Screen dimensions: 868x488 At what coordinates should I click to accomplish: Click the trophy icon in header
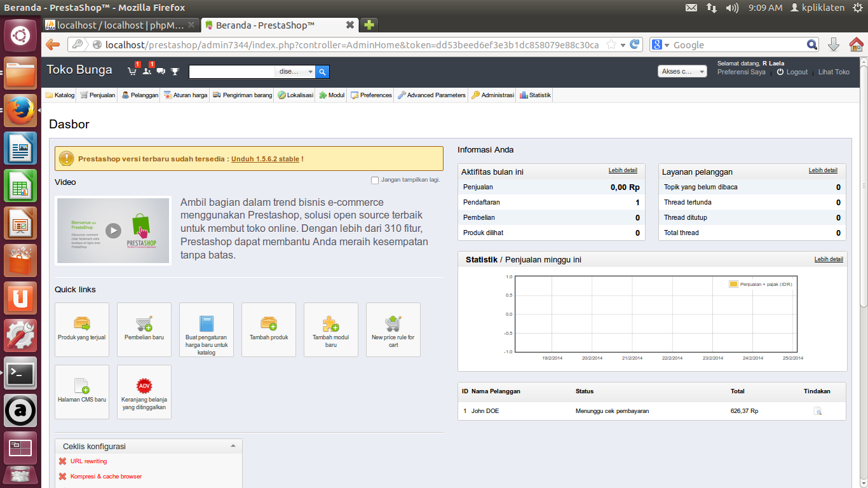175,71
